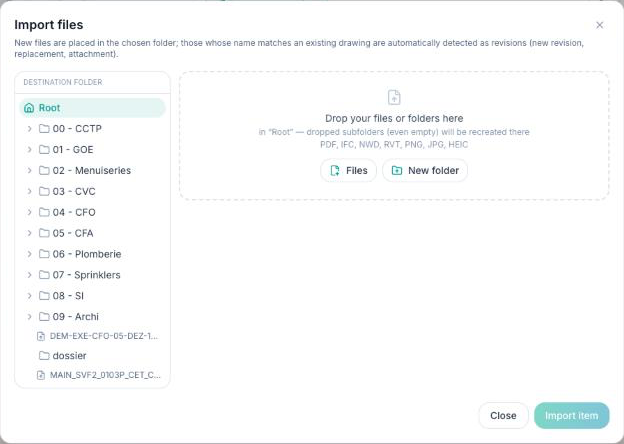The width and height of the screenshot is (624, 444).
Task: Click the upload document icon in drop zone
Action: [x=394, y=97]
